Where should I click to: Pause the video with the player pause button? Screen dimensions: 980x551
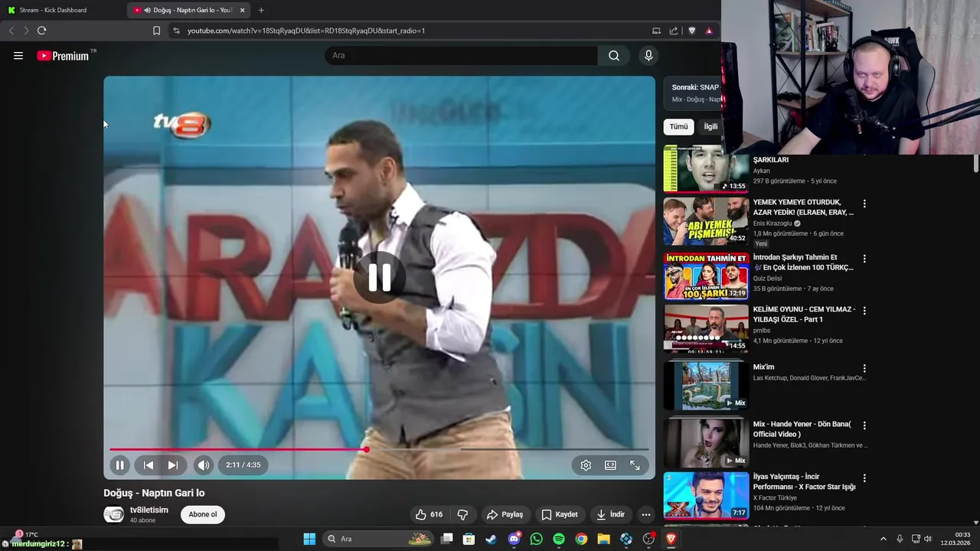(120, 465)
